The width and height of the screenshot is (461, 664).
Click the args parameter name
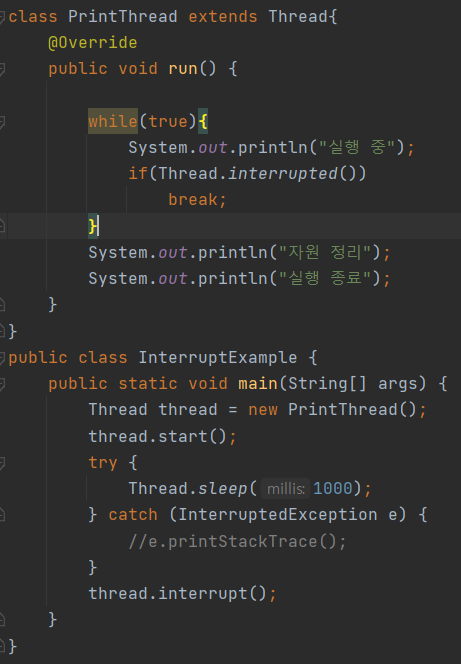tap(397, 384)
